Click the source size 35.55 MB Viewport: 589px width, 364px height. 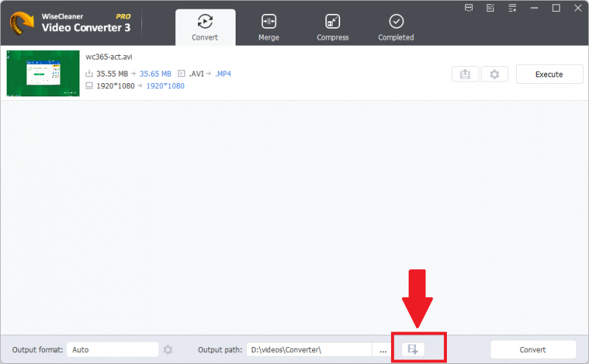pos(112,74)
